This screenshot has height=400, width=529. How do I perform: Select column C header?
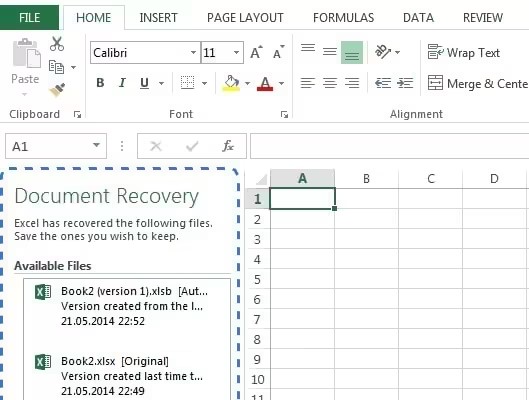coord(430,178)
